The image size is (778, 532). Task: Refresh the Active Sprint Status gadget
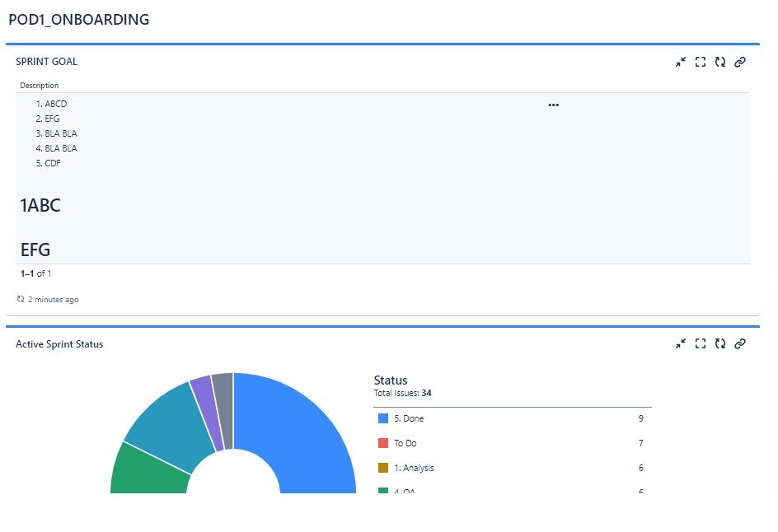pos(720,343)
